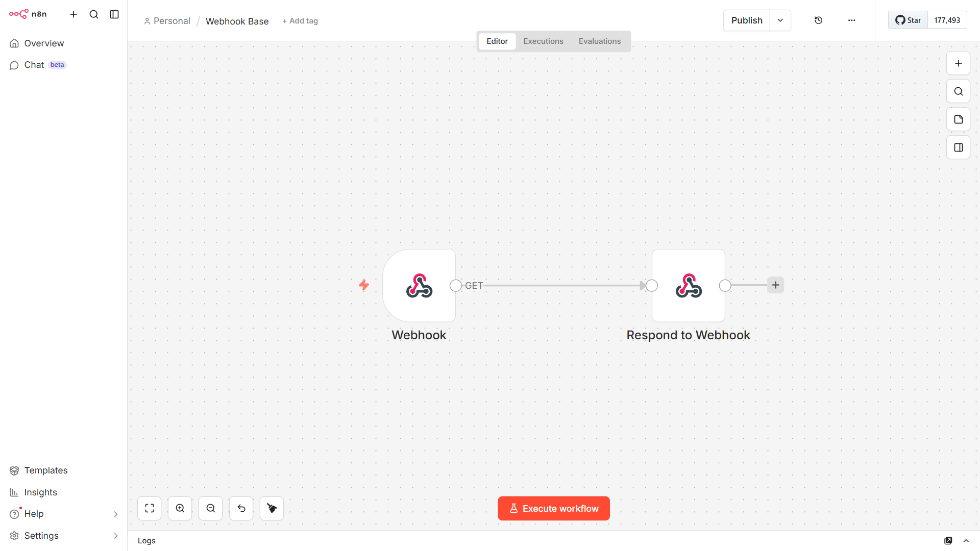980x551 pixels.
Task: Switch to the Evaluations tab
Action: [x=599, y=41]
